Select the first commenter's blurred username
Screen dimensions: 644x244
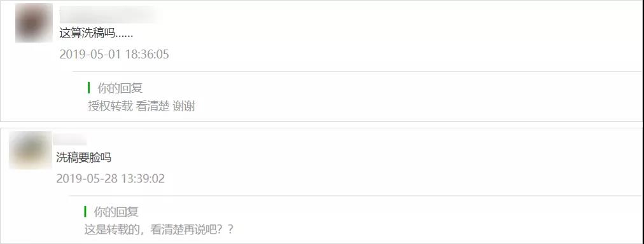click(x=110, y=15)
